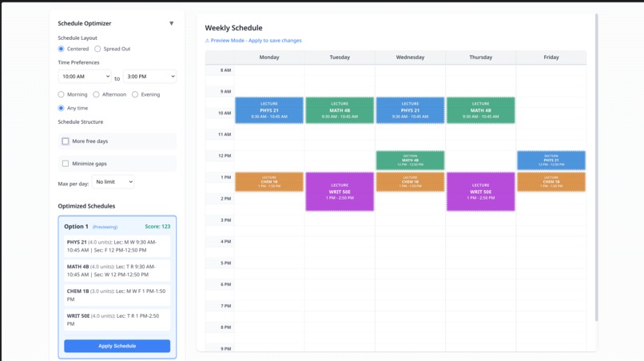Click the 8 AM time label
The width and height of the screenshot is (644, 361).
pos(225,70)
